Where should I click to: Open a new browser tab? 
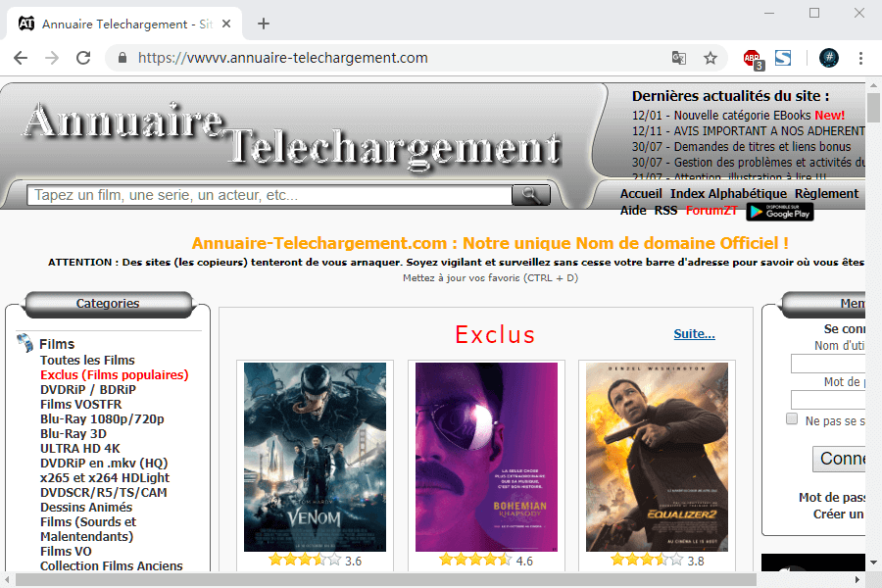click(264, 24)
